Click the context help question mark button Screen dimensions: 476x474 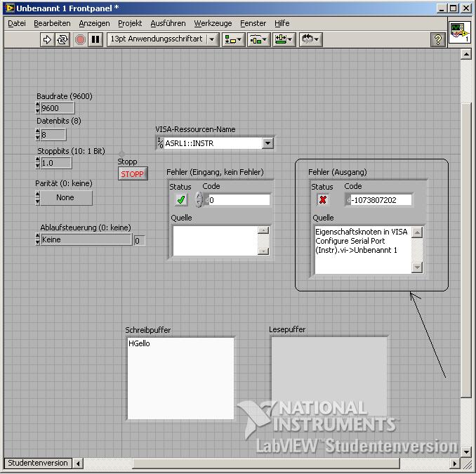pyautogui.click(x=438, y=39)
